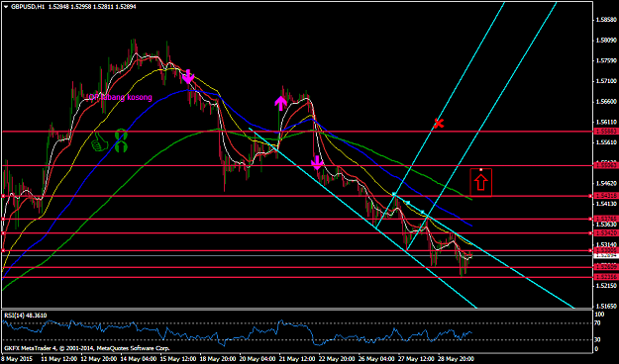Click the RSI scale value 100
Viewport: 619px width, 364px height.
point(599,315)
